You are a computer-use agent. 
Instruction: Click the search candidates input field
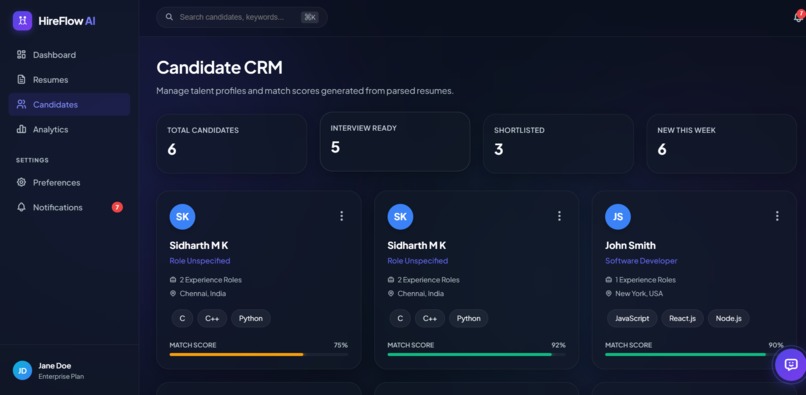[x=242, y=17]
